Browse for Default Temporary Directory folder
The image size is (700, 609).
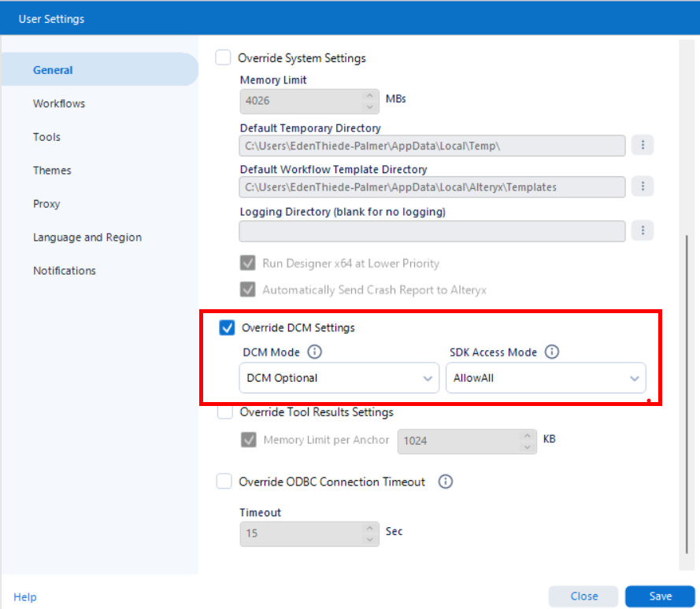point(643,145)
